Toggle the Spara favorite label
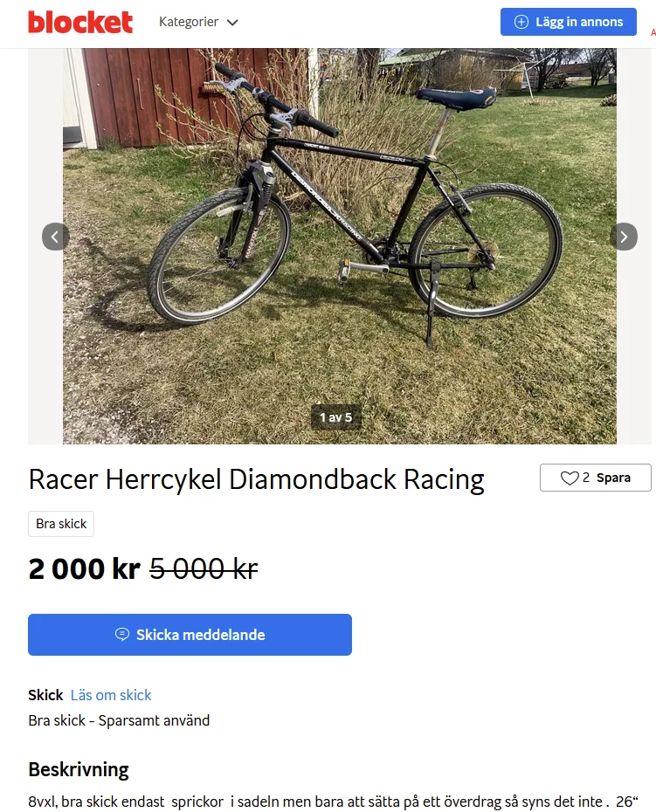The image size is (656, 812). 613,478
